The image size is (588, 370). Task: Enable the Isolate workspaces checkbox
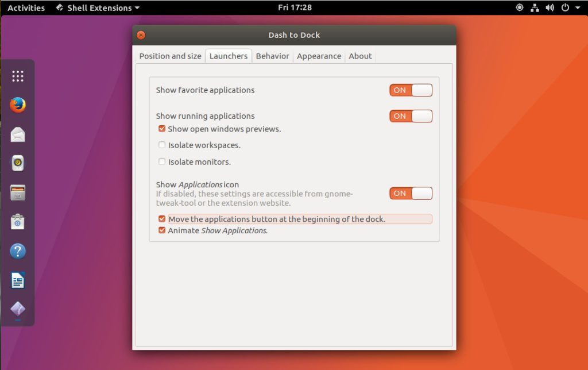(x=162, y=145)
